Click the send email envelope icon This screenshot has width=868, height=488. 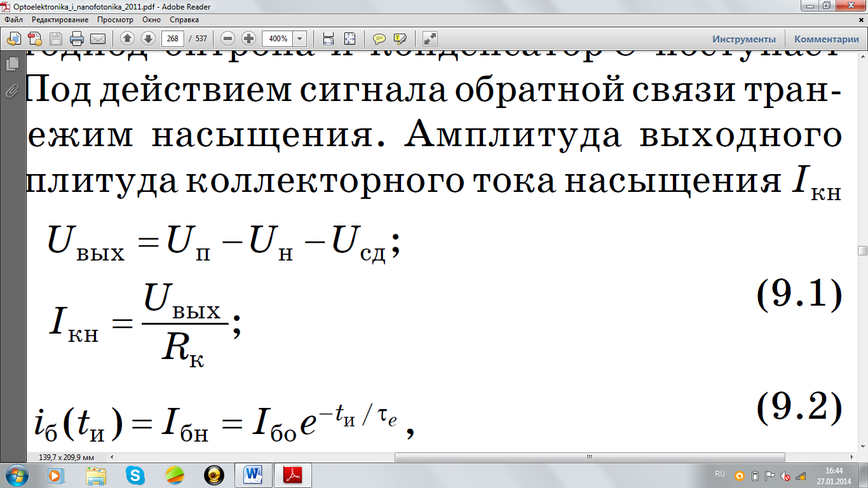(98, 38)
